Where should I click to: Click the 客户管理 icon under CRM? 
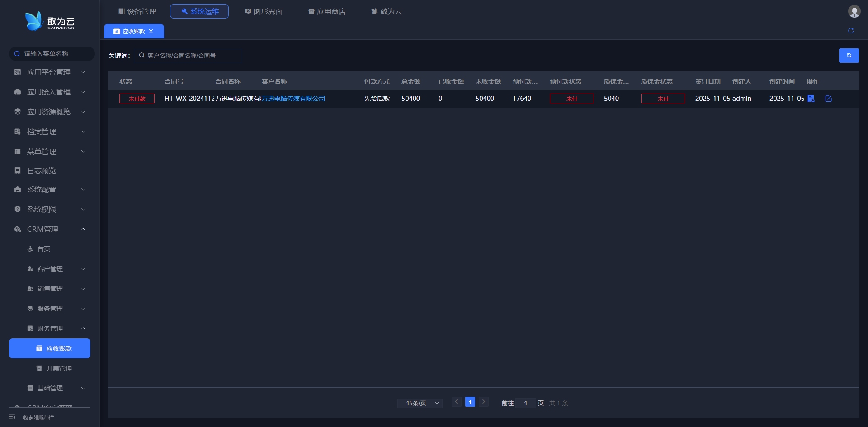[x=30, y=269]
